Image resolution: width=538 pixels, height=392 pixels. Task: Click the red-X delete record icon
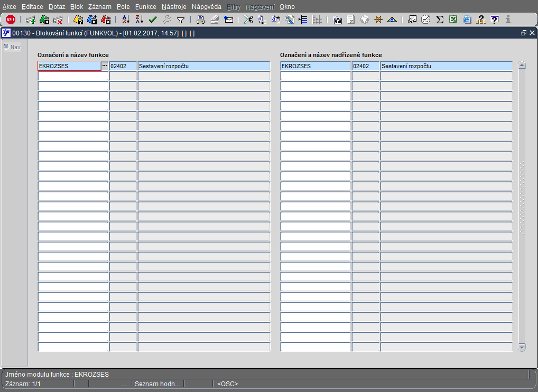pyautogui.click(x=58, y=20)
